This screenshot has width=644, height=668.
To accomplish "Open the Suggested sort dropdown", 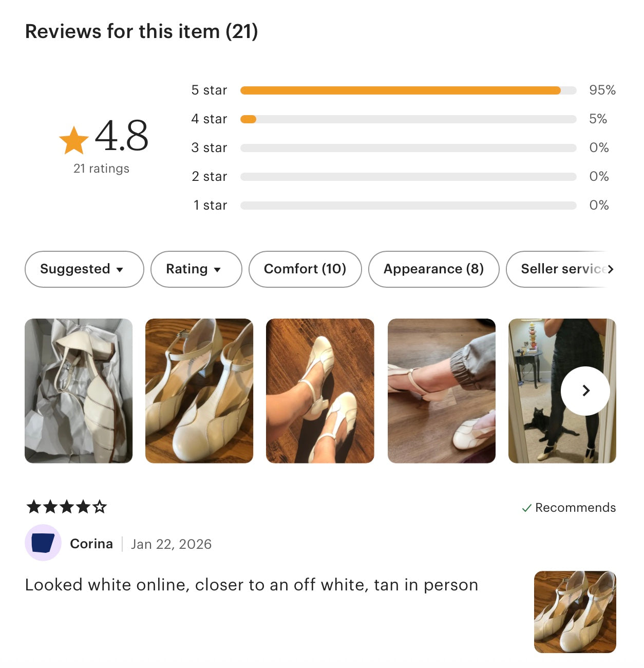I will [84, 269].
